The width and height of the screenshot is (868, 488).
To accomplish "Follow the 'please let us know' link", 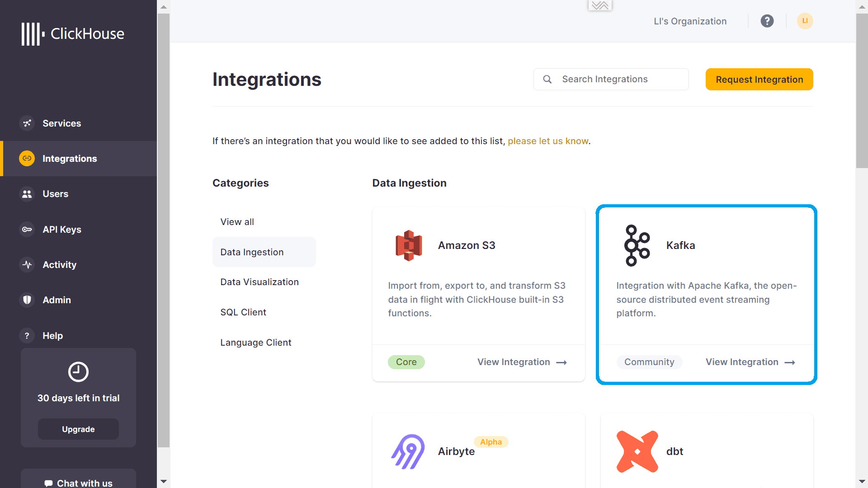I will [548, 141].
